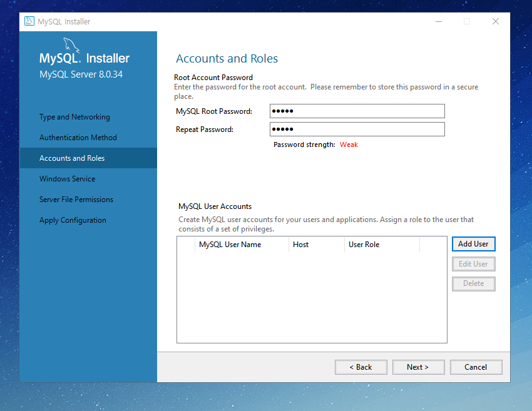Click the MySQL Installer title bar icon
Image resolution: width=532 pixels, height=411 pixels.
coord(29,21)
